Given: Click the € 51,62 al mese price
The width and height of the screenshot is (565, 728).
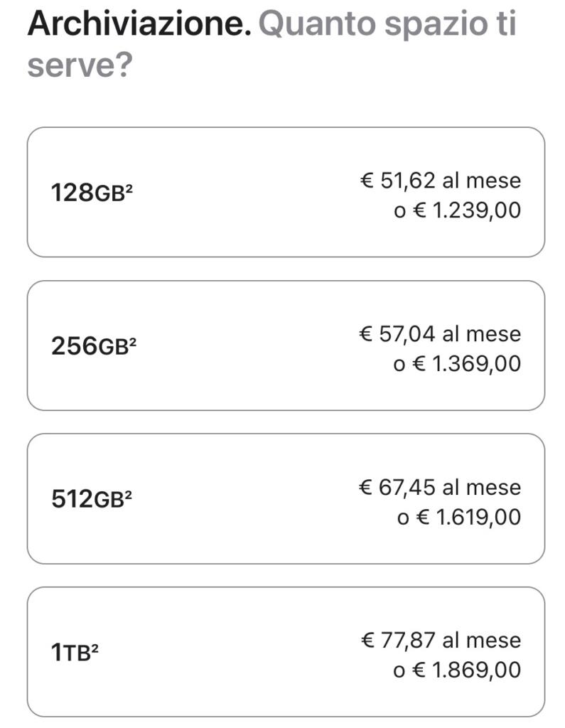Looking at the screenshot, I should [x=440, y=181].
